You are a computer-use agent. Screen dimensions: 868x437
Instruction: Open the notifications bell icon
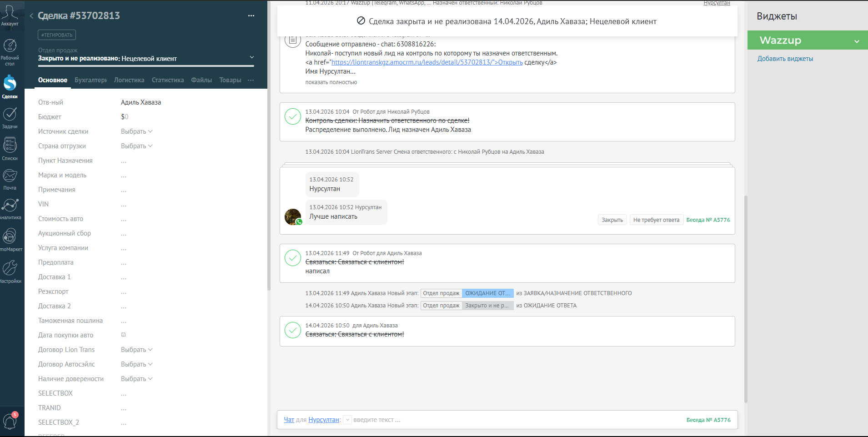(x=10, y=421)
